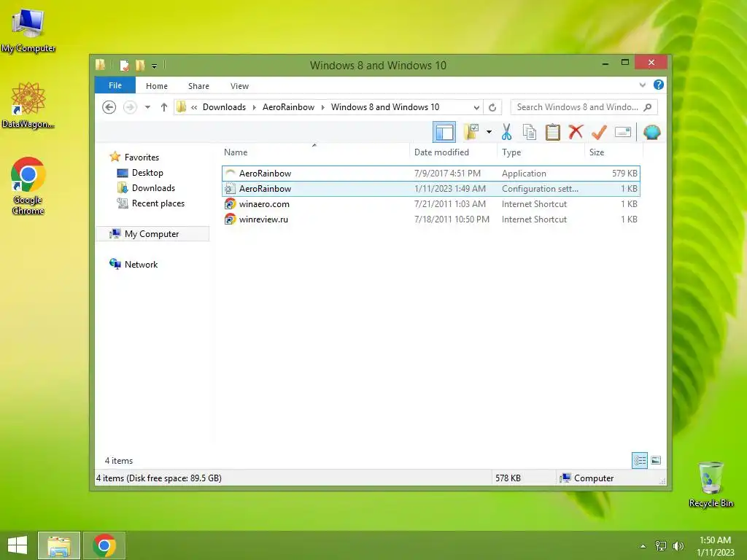Select the AeroRainbow Application file
747x560 pixels.
pos(430,174)
